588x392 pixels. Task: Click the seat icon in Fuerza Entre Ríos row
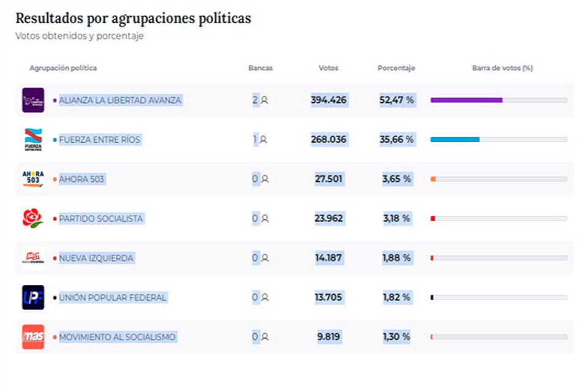[263, 140]
